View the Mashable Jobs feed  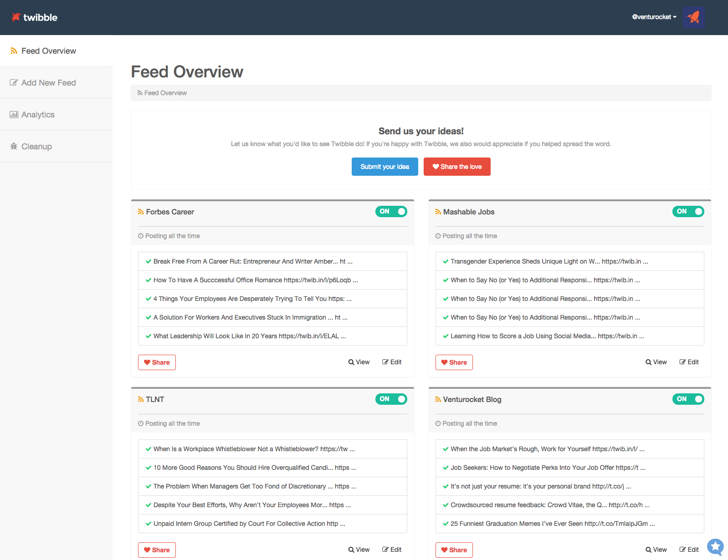coord(656,362)
